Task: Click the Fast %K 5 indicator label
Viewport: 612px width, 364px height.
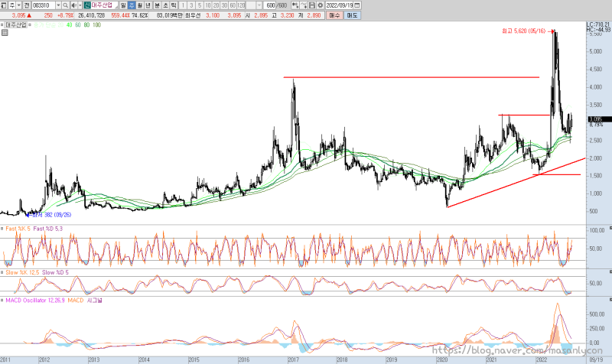Action: [x=18, y=229]
